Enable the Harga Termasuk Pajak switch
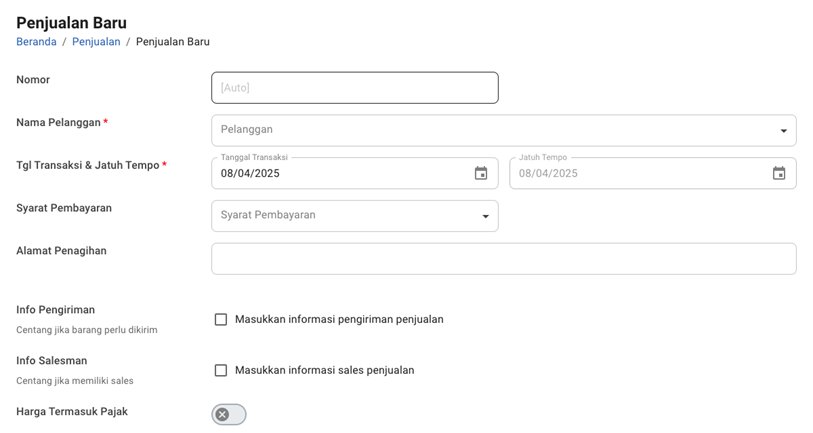This screenshot has width=813, height=433. (x=228, y=414)
